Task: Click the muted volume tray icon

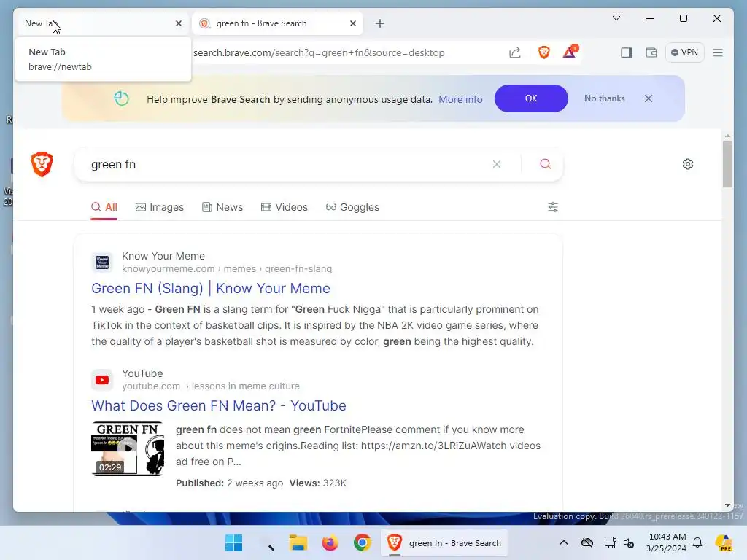Action: click(629, 542)
